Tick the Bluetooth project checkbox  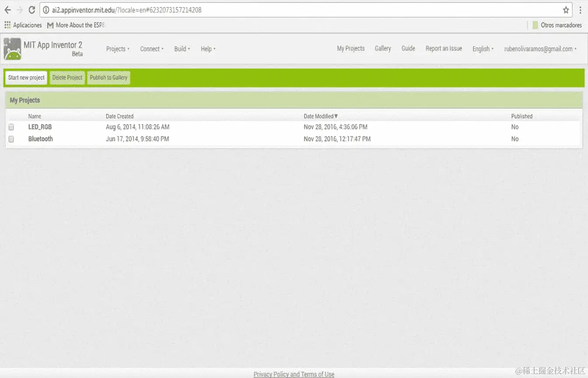pyautogui.click(x=11, y=139)
